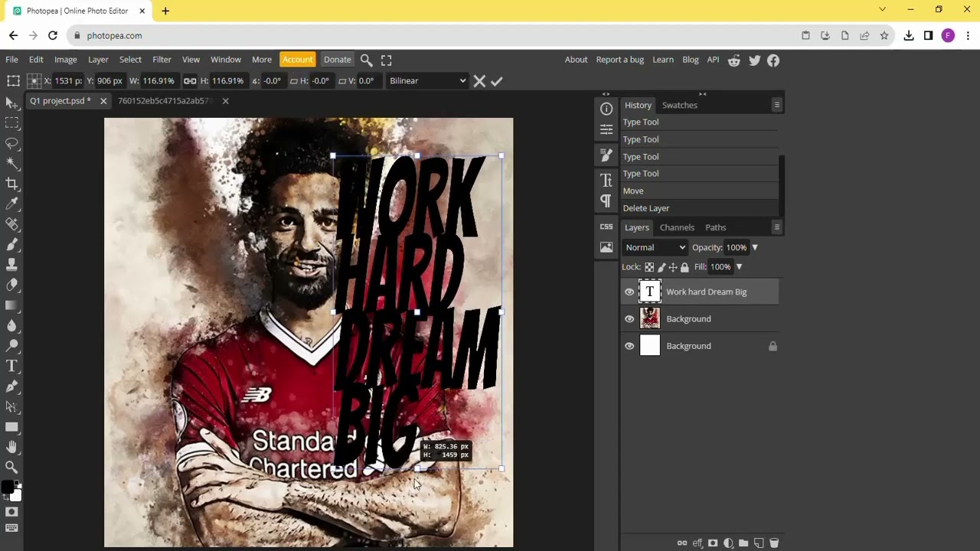The width and height of the screenshot is (980, 551).
Task: Toggle lock position arrows icon
Action: click(673, 267)
